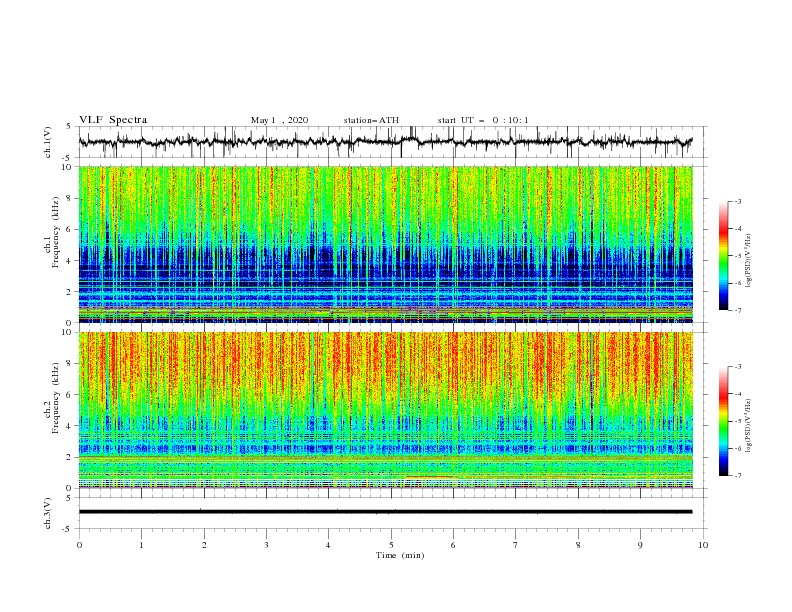Click the '10' tick on the time axis
Viewport: 792px width, 612px height.
703,545
